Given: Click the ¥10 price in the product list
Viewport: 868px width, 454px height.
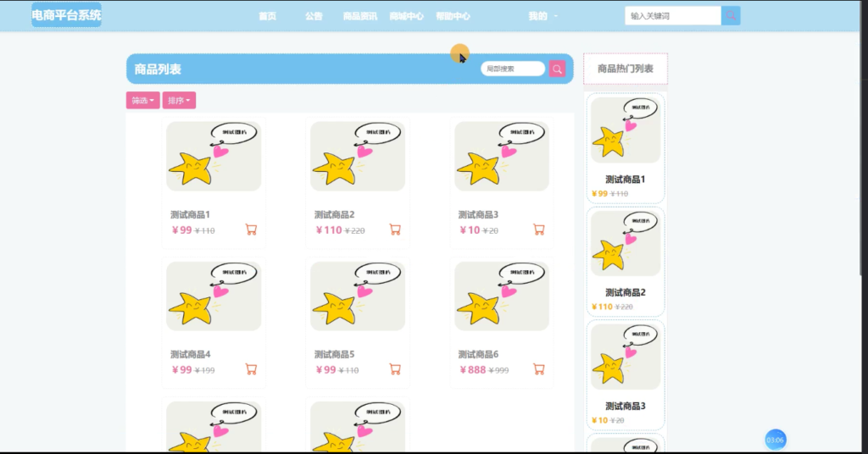Looking at the screenshot, I should click(x=470, y=230).
